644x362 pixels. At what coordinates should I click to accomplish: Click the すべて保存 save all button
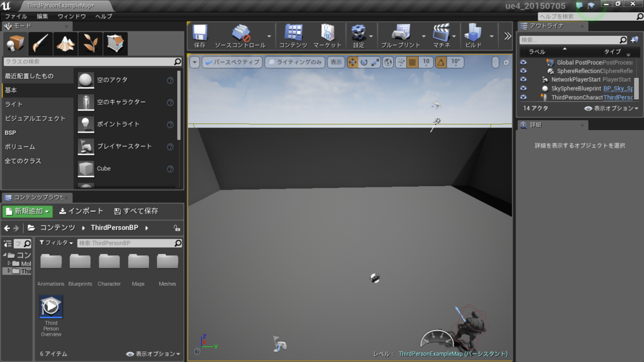[x=136, y=211]
